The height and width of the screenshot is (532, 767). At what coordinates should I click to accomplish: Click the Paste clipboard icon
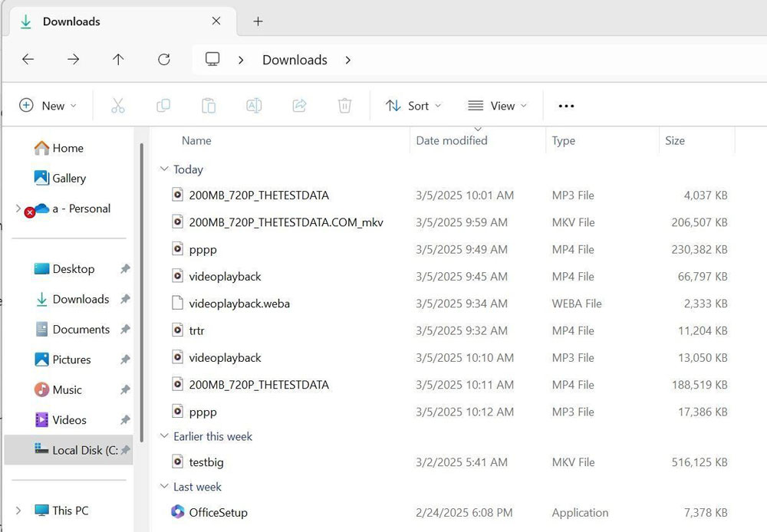tap(209, 106)
